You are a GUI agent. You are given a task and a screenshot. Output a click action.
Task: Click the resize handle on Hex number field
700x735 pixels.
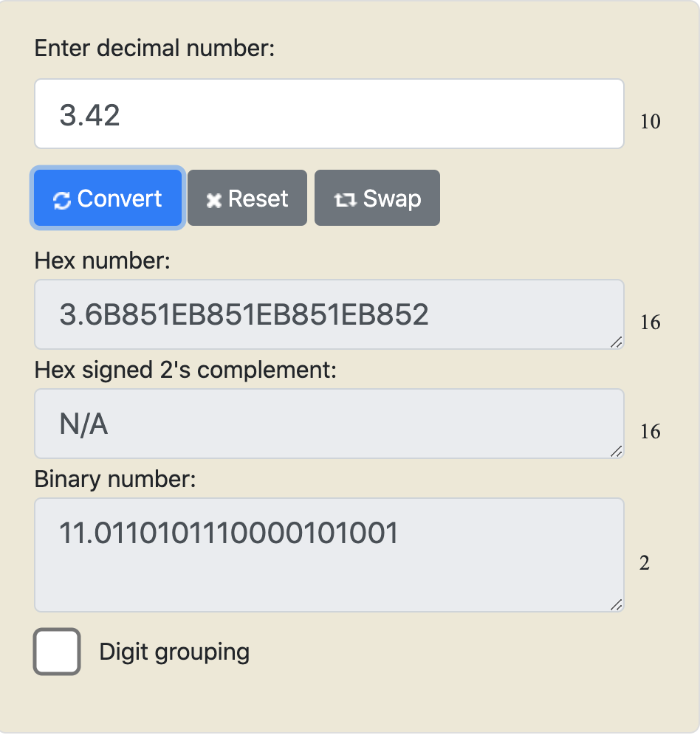[617, 342]
